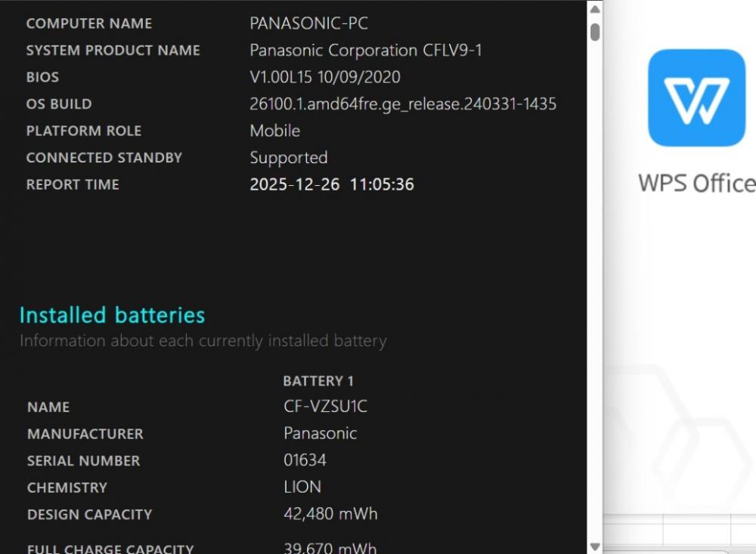Click the CHEMISTRY label
The height and width of the screenshot is (554, 756).
coord(67,487)
